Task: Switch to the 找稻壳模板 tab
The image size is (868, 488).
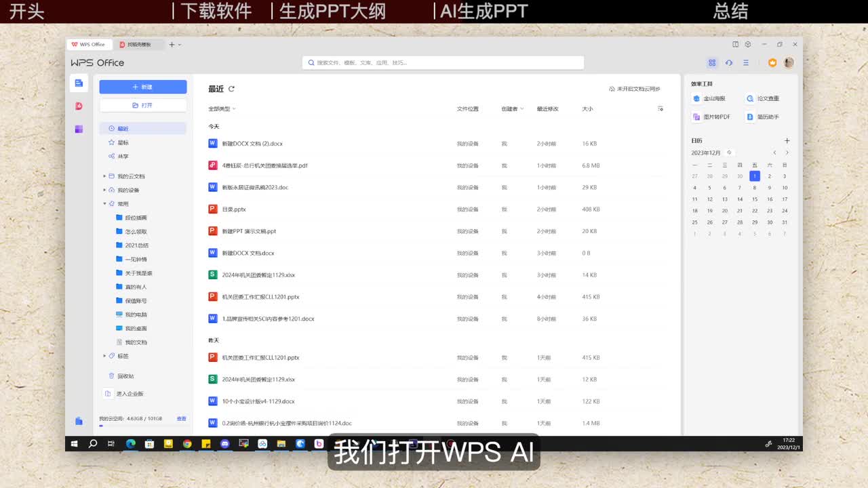Action: click(138, 45)
